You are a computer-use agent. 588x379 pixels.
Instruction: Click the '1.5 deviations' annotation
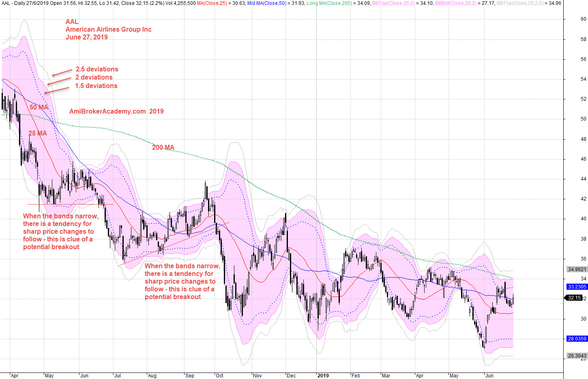coord(96,86)
